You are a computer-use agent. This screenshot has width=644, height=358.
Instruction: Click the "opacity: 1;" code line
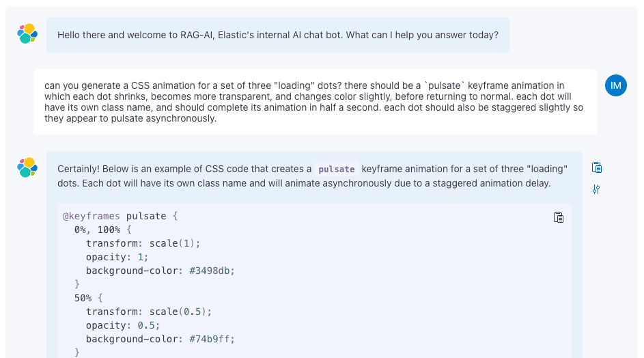[117, 257]
